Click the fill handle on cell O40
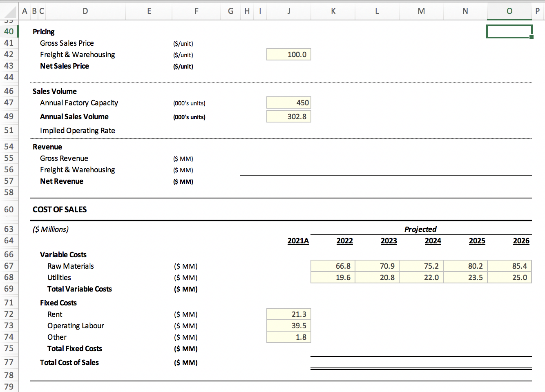Image resolution: width=545 pixels, height=392 pixels. tap(532, 37)
